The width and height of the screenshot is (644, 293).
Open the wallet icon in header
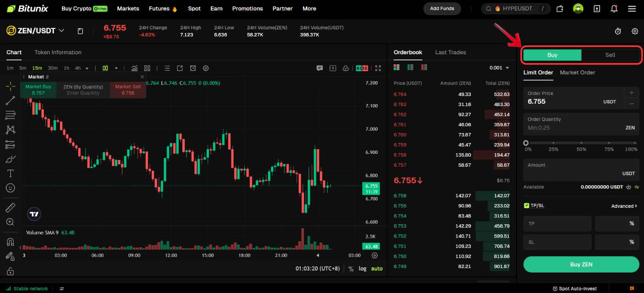(x=560, y=8)
